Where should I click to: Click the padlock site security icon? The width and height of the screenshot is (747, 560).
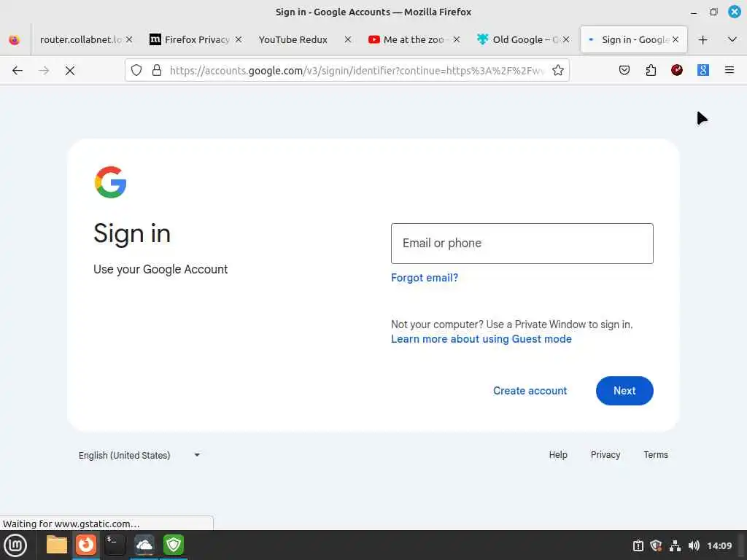point(157,71)
